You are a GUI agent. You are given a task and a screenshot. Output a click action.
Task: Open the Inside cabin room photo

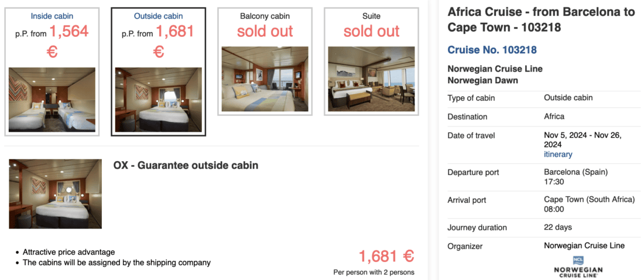pyautogui.click(x=52, y=99)
